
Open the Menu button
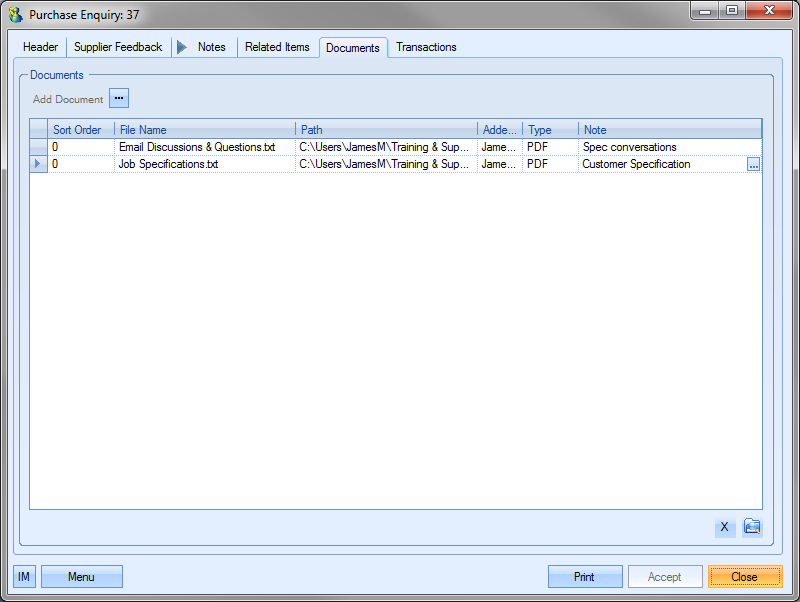click(x=82, y=576)
